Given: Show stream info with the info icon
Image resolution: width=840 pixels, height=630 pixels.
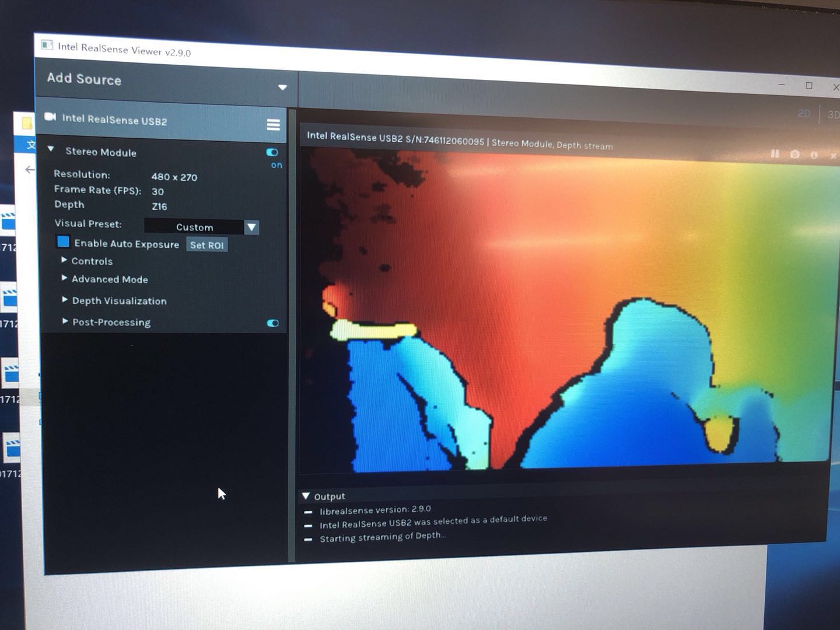Looking at the screenshot, I should [814, 155].
